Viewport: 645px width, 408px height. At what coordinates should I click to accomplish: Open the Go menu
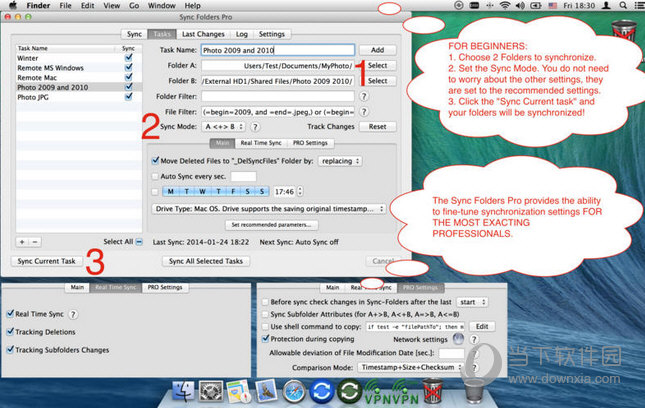tap(134, 6)
